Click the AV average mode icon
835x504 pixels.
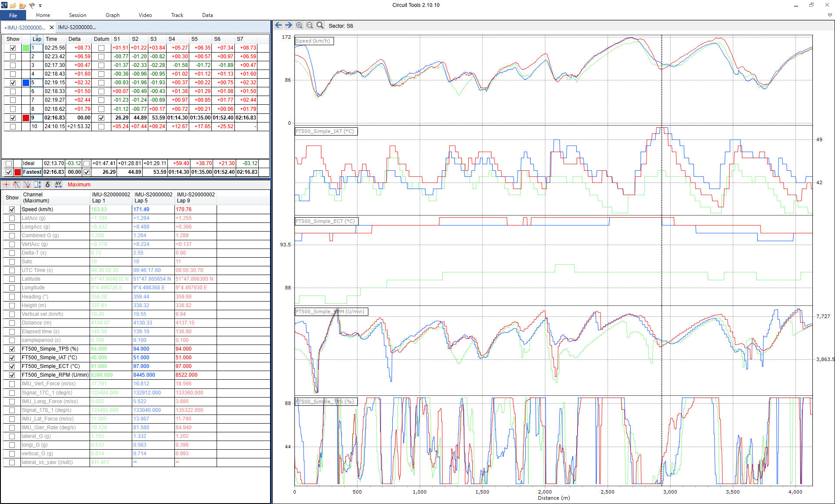click(x=58, y=185)
